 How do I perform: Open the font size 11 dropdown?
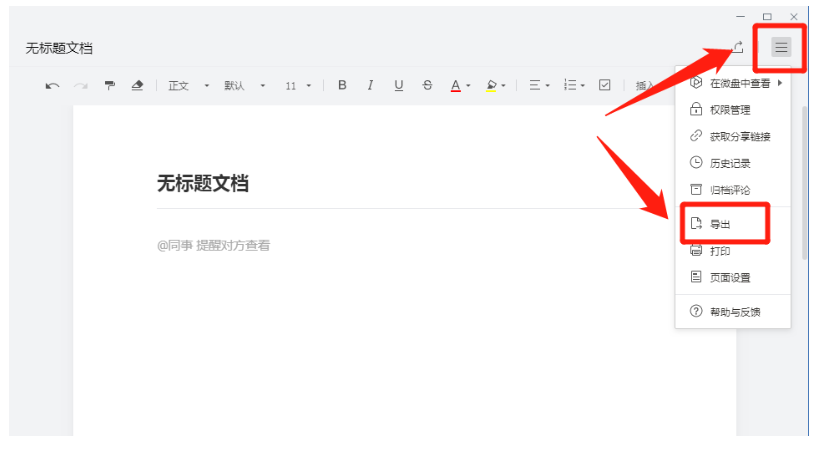[298, 85]
